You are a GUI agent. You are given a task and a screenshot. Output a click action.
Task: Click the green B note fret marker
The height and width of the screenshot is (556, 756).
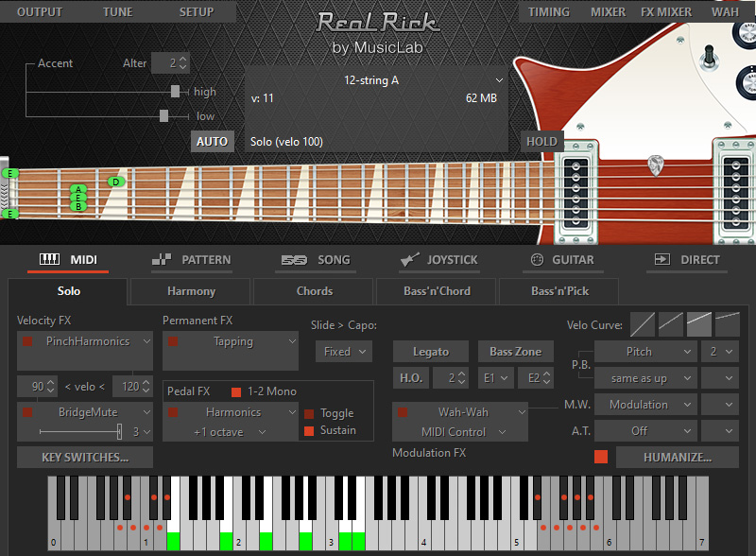78,206
